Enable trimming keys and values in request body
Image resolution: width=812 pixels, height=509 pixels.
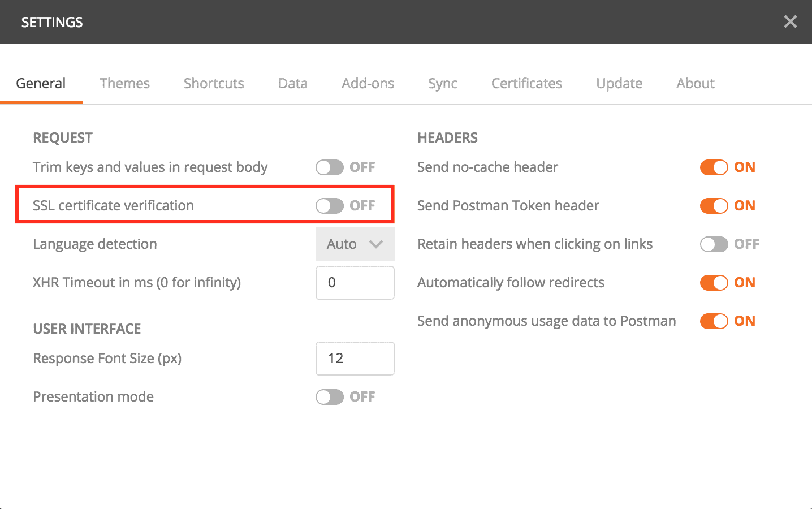click(x=330, y=167)
